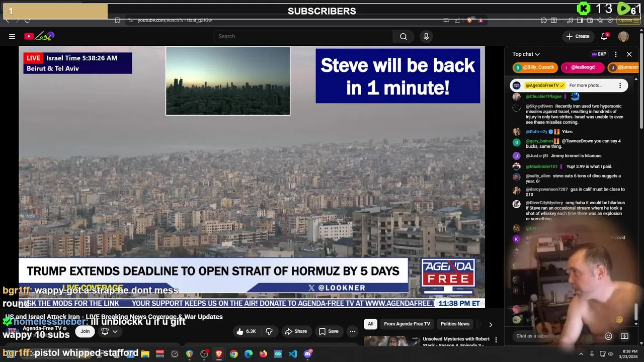The image size is (644, 362).
Task: Go to the YouTube home logo
Action: click(39, 36)
